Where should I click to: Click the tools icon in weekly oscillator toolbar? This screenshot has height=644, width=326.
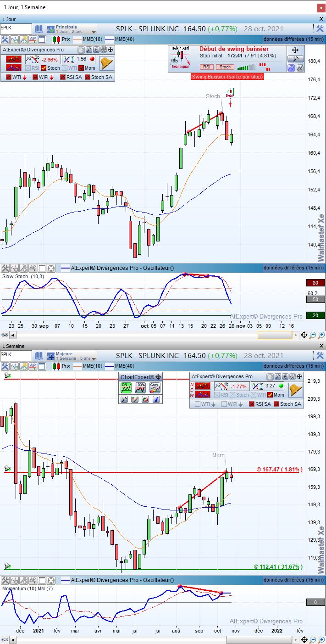[5, 581]
